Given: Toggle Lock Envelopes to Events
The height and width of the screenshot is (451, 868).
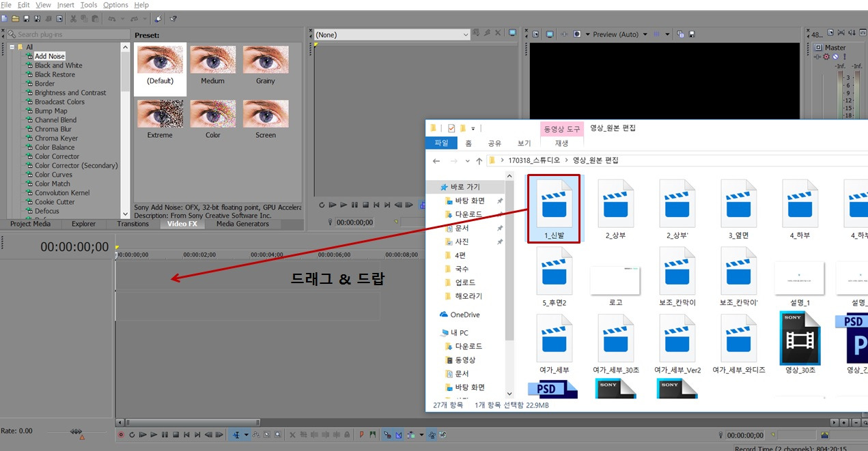Looking at the screenshot, I should point(432,435).
